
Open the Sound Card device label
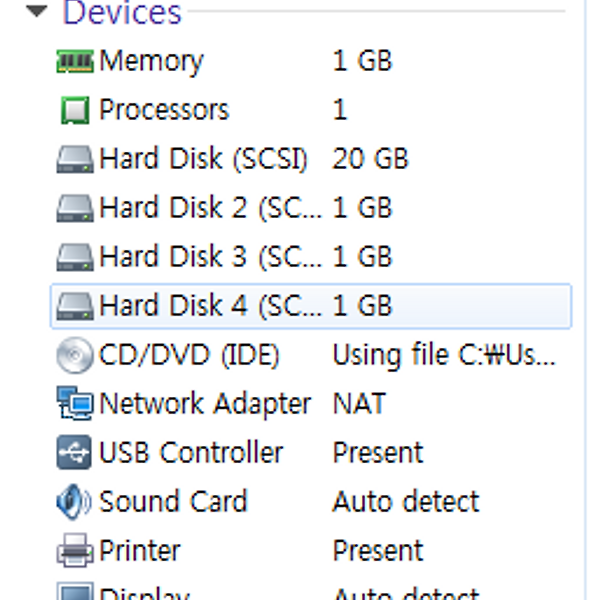click(173, 502)
